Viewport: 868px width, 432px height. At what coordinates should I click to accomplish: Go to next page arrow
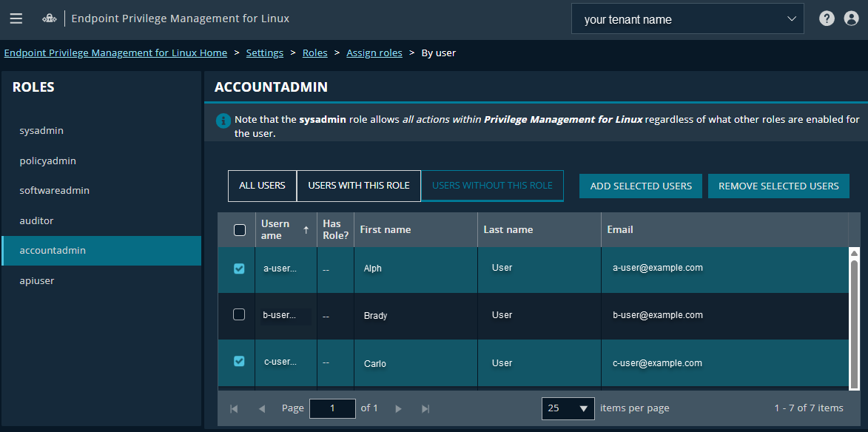[398, 409]
